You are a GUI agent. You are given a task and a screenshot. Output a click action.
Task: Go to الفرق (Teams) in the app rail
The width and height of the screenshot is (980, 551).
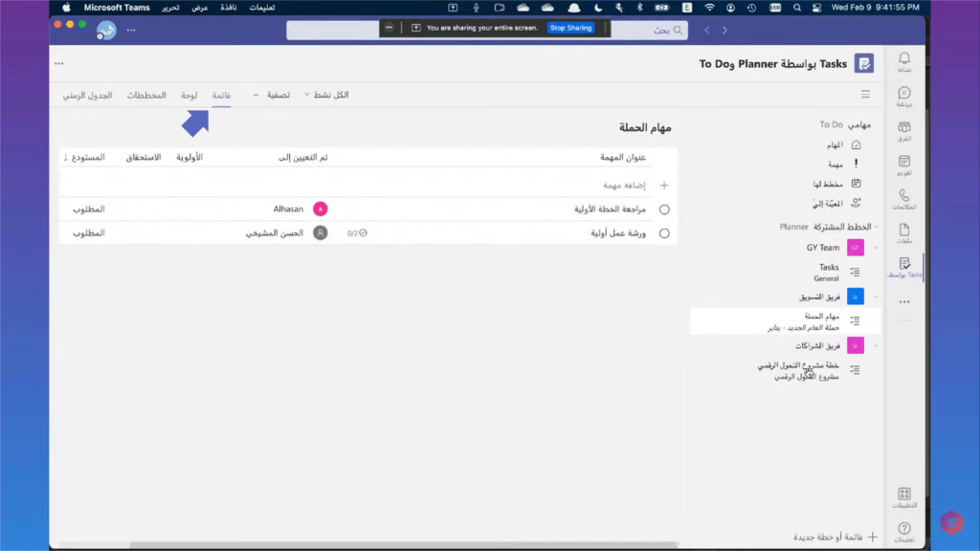coord(903,130)
